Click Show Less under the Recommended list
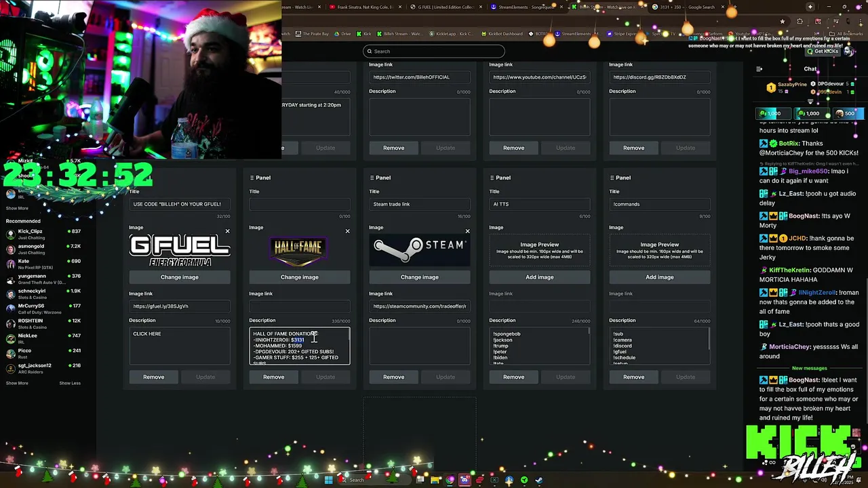This screenshot has height=488, width=868. pyautogui.click(x=70, y=383)
